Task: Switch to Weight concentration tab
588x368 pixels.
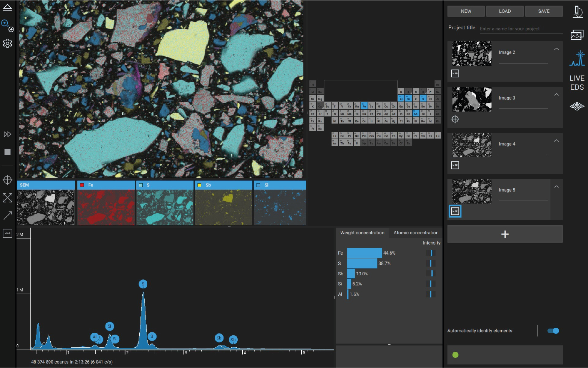Action: (362, 233)
